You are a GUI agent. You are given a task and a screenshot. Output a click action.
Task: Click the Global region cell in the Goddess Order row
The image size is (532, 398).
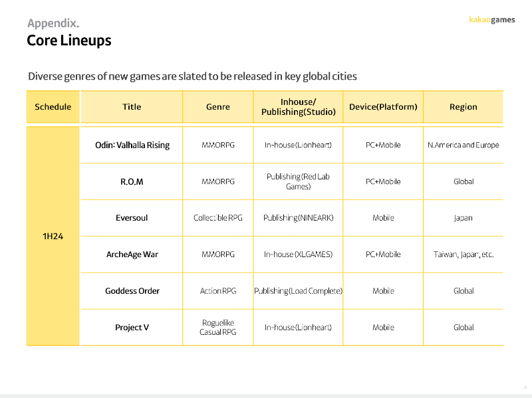[x=464, y=291]
